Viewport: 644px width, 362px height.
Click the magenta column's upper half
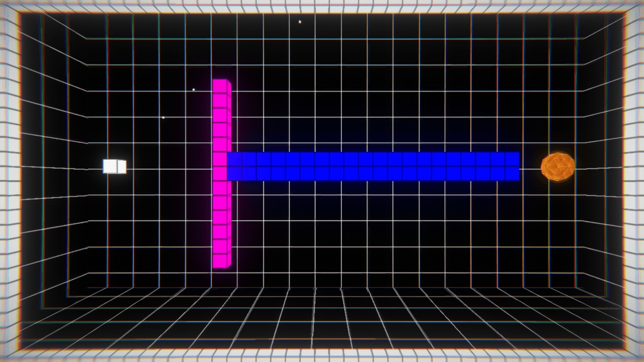[x=220, y=116]
